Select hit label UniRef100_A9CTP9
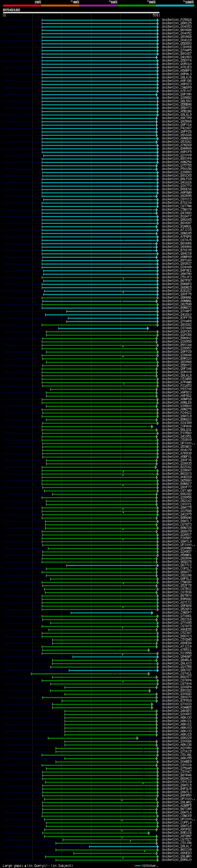Viewport: 197px width, 868px height. (177, 118)
